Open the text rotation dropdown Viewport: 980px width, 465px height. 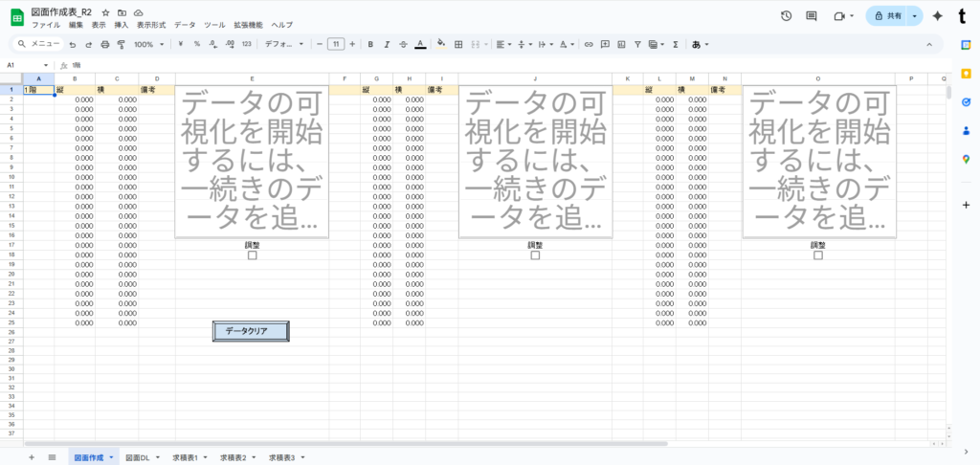tap(567, 44)
